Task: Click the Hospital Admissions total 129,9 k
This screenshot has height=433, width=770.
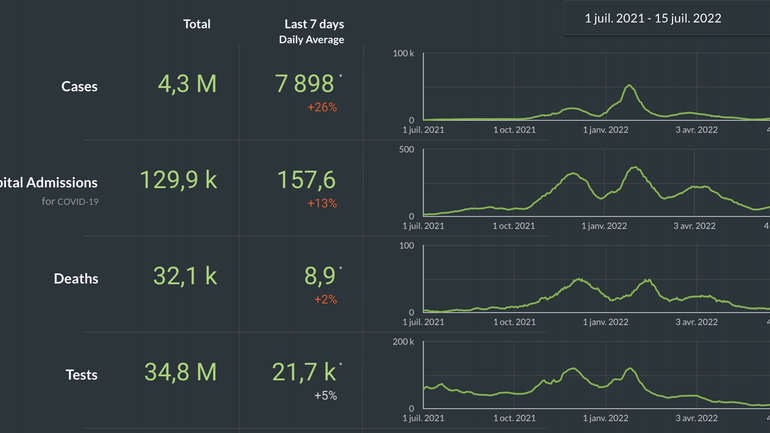Action: tap(178, 180)
